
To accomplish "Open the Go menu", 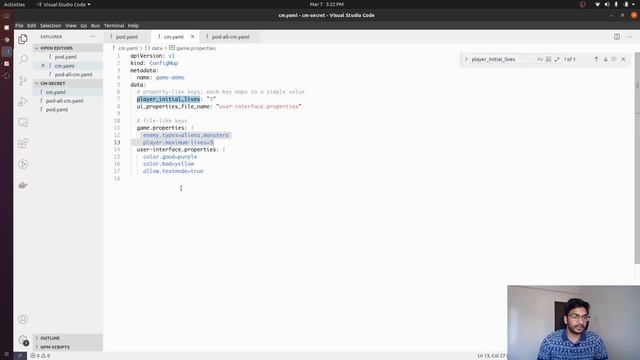I will (x=84, y=25).
